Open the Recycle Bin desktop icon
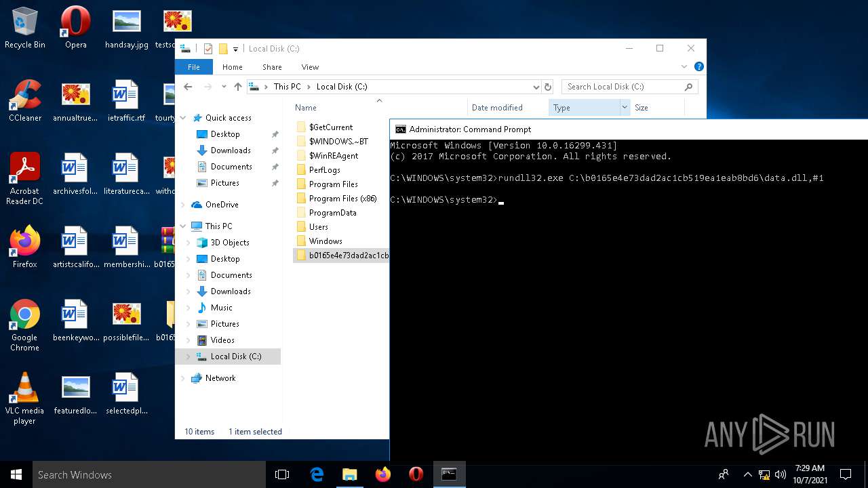Viewport: 868px width, 488px height. point(25,27)
